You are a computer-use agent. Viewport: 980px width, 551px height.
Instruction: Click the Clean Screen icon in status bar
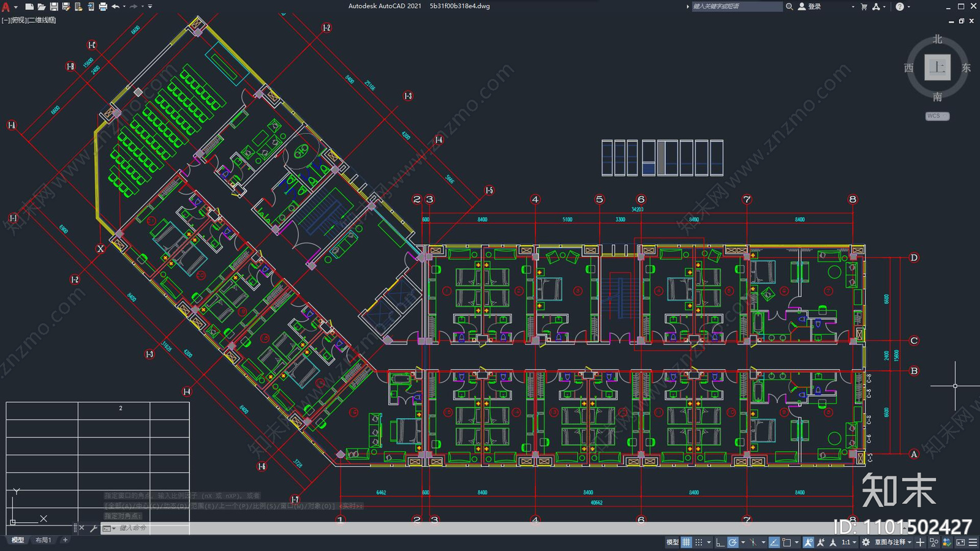(960, 542)
